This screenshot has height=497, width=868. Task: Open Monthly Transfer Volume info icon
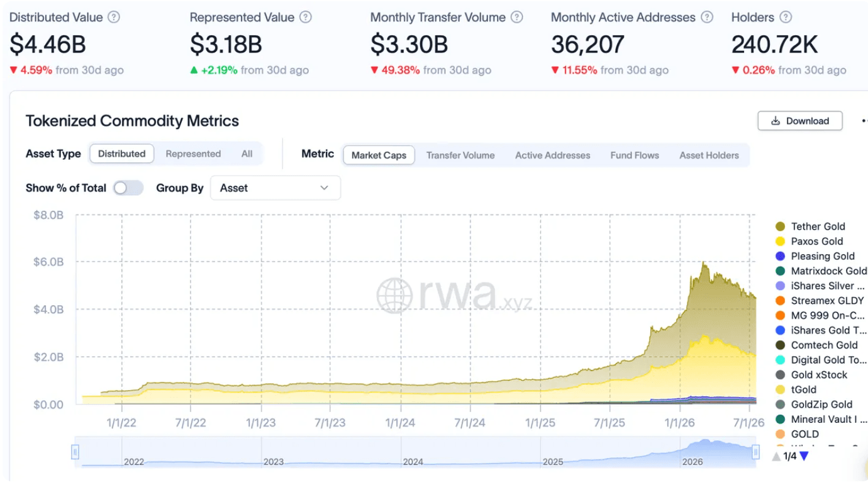click(x=517, y=18)
